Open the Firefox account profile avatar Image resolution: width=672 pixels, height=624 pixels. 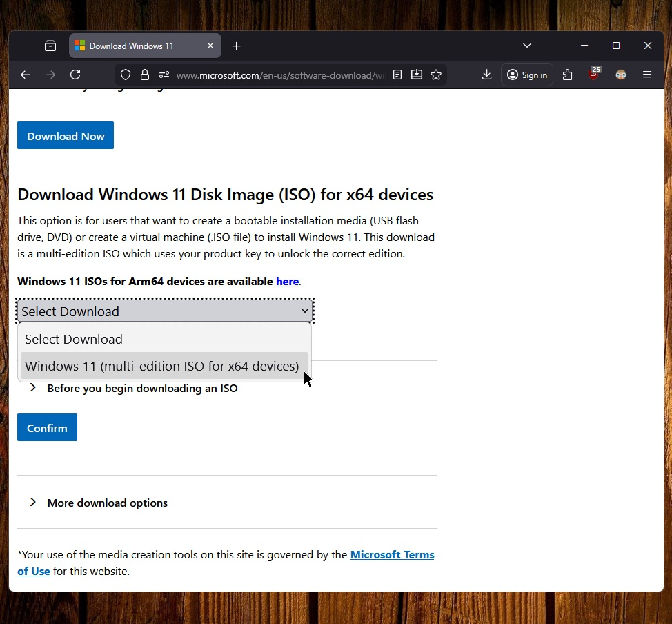tap(620, 74)
